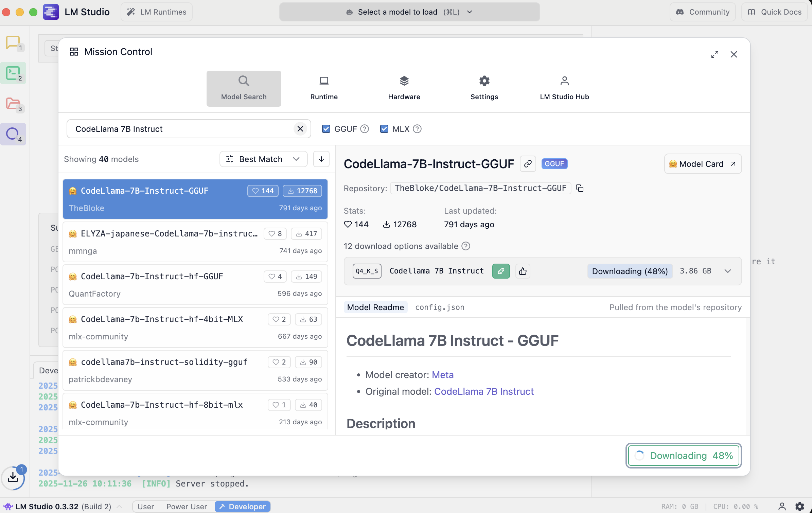Click the green rocket icon
The width and height of the screenshot is (812, 513).
pyautogui.click(x=501, y=271)
